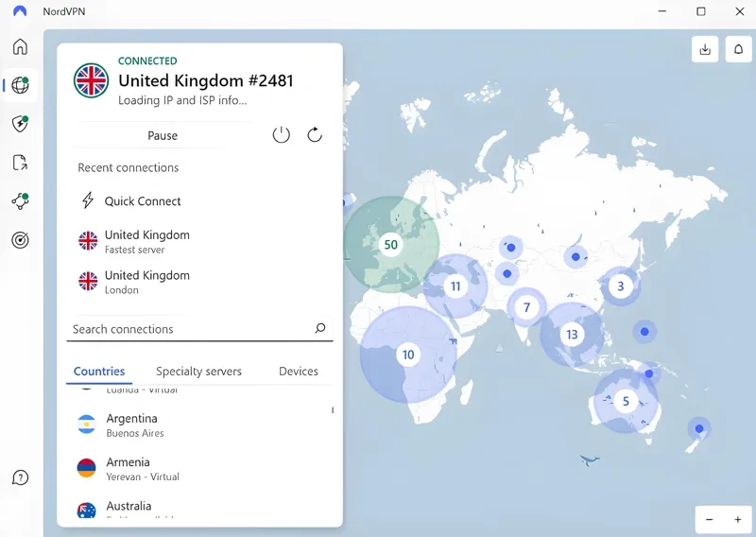This screenshot has height=537, width=756.
Task: Disconnect using the power icon
Action: [281, 134]
